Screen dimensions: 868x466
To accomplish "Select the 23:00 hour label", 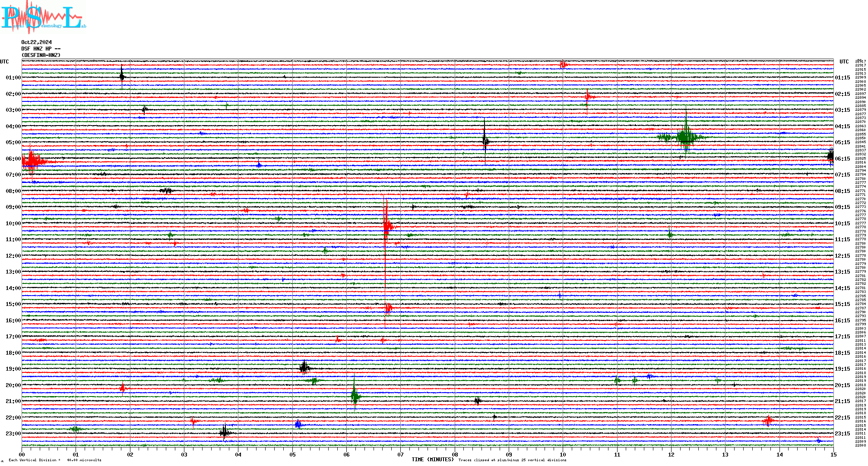I will [x=13, y=434].
